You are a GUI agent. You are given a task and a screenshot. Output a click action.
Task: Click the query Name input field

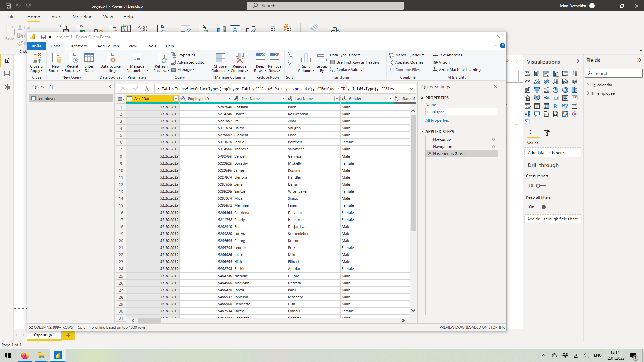[x=462, y=112]
